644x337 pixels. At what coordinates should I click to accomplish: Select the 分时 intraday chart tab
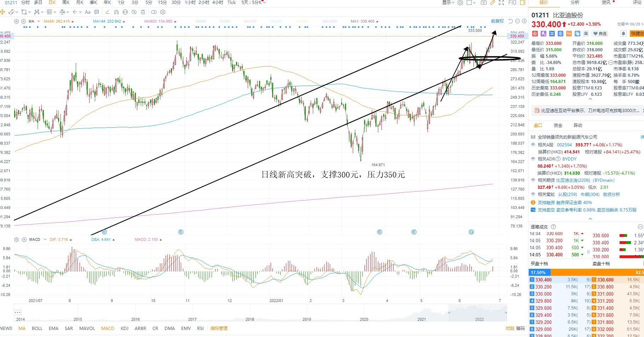point(25,2)
